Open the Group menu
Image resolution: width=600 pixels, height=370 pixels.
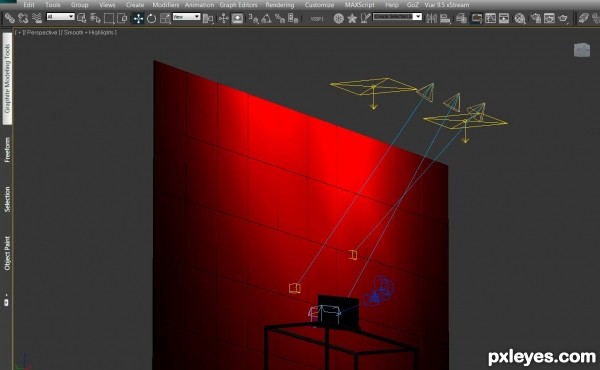[80, 5]
